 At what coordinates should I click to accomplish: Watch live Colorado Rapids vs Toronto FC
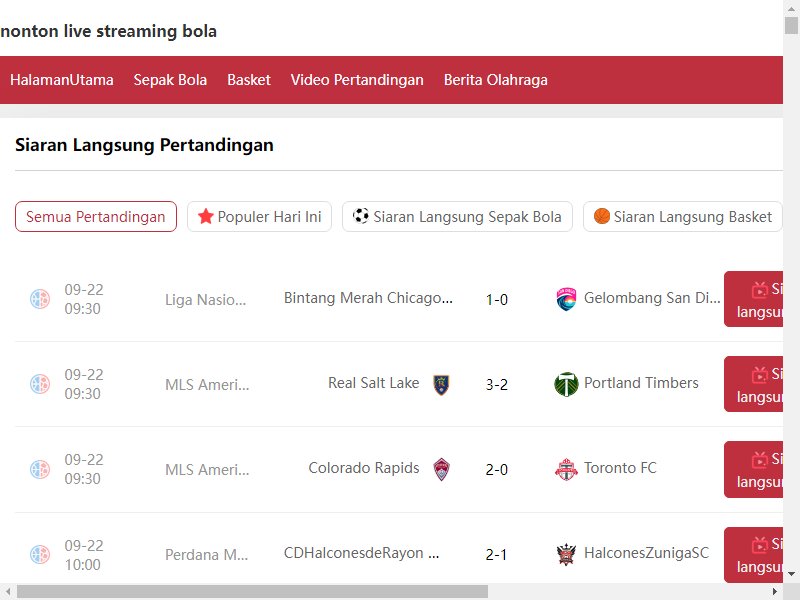(754, 469)
